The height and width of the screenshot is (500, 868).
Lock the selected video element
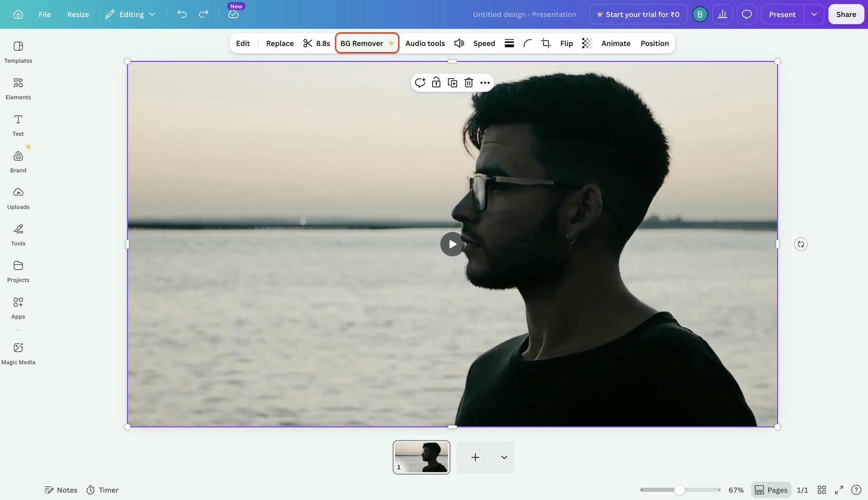(x=436, y=83)
